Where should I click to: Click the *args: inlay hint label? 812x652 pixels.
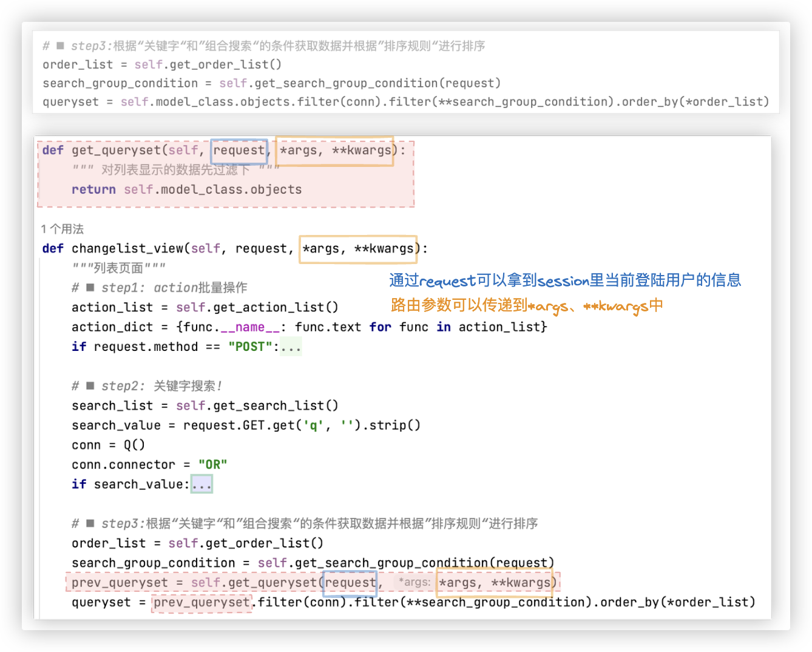click(x=414, y=582)
